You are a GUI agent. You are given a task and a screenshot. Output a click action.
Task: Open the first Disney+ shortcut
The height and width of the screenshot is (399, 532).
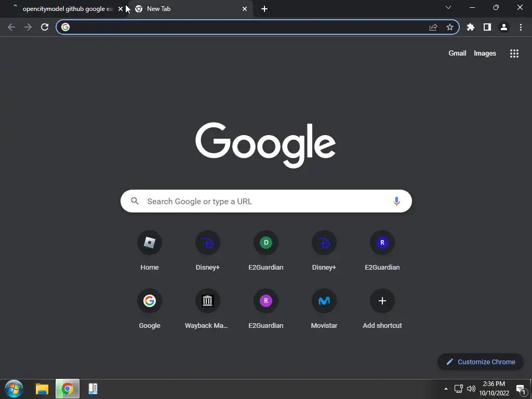point(208,250)
